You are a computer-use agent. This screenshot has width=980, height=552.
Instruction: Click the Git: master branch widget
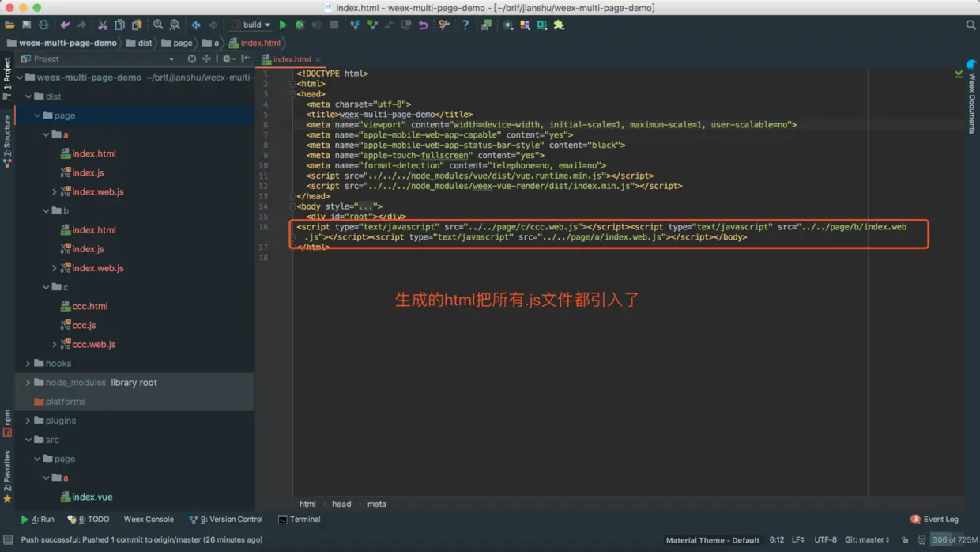point(867,540)
